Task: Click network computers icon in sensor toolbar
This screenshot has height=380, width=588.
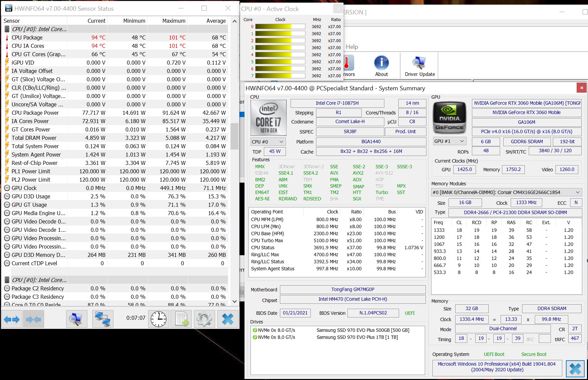Action: pyautogui.click(x=103, y=319)
